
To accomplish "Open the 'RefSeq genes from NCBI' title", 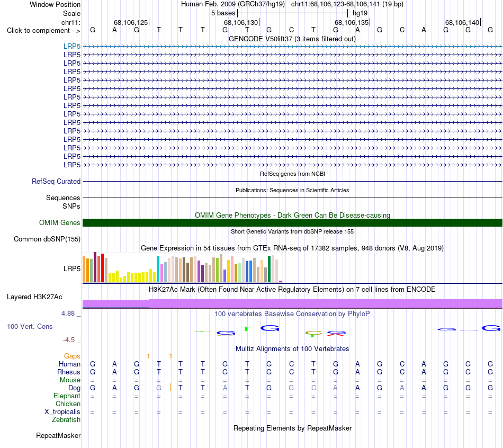I will pyautogui.click(x=292, y=174).
